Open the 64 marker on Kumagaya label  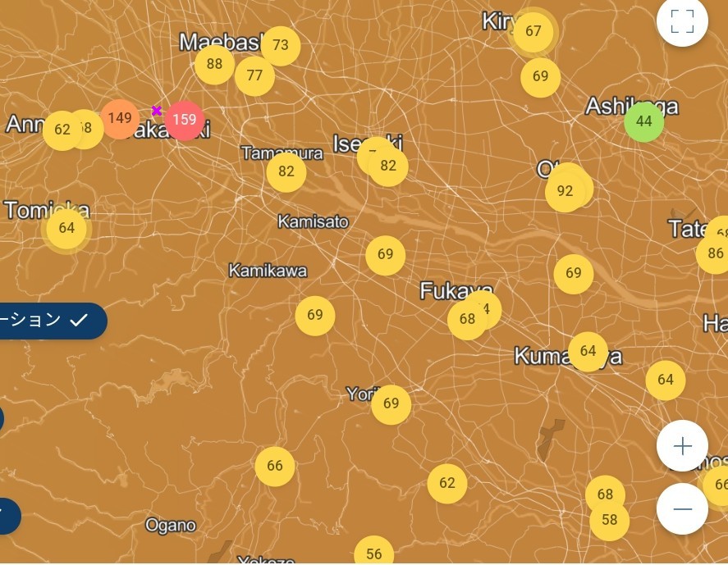[x=588, y=351]
